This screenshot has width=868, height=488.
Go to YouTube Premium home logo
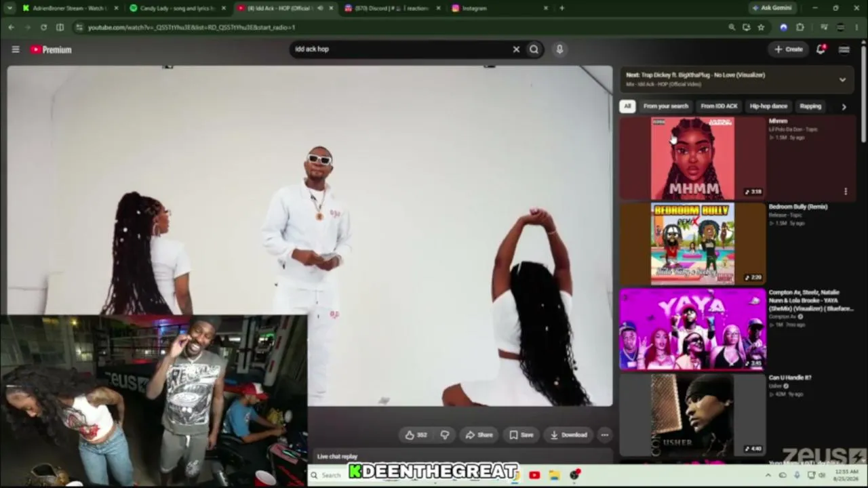pyautogui.click(x=51, y=49)
